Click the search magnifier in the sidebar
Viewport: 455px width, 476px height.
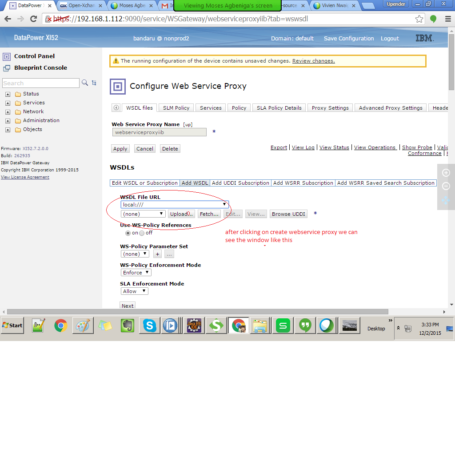[85, 83]
